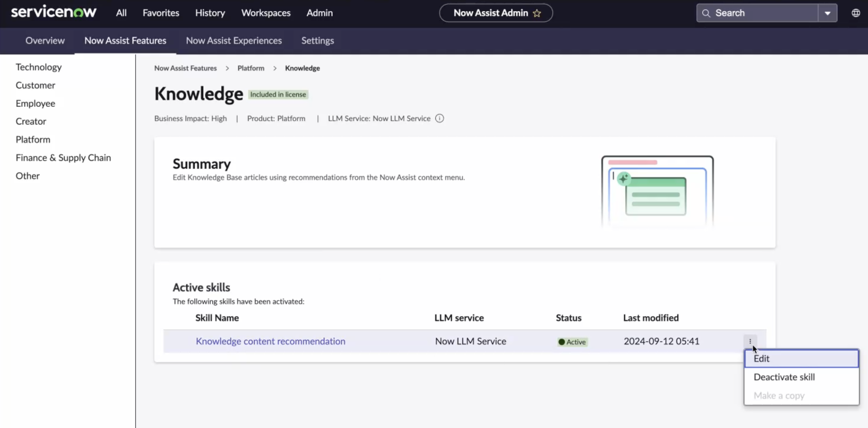
Task: Click the 2024-09-12 05:41 date cell
Action: [x=661, y=341]
